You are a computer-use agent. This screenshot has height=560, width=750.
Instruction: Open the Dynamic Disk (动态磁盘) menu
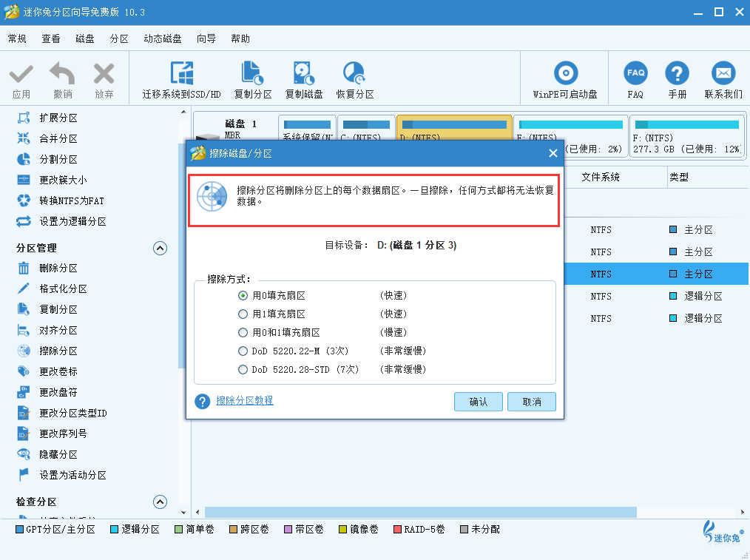click(x=163, y=38)
